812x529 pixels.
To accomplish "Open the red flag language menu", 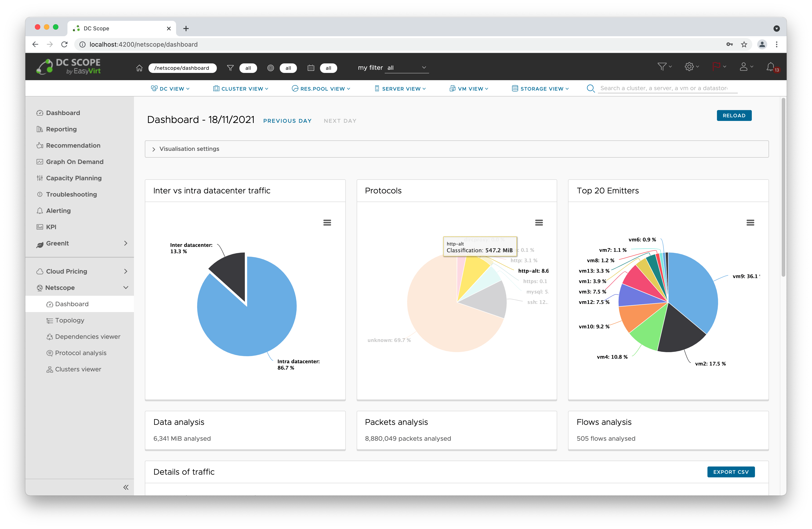I will 719,67.
